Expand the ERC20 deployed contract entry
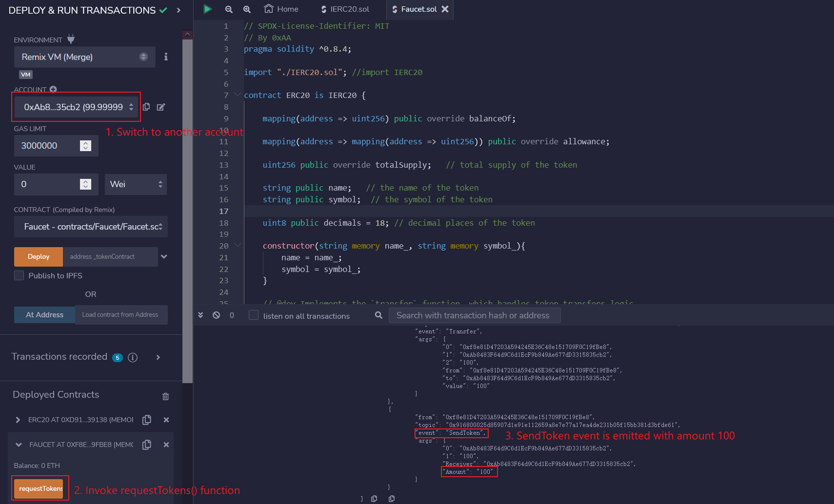This screenshot has width=834, height=504. [x=18, y=420]
